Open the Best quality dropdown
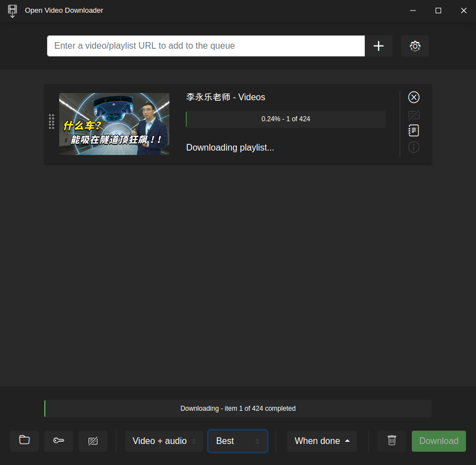Viewport: 476px width, 465px height. pyautogui.click(x=237, y=441)
